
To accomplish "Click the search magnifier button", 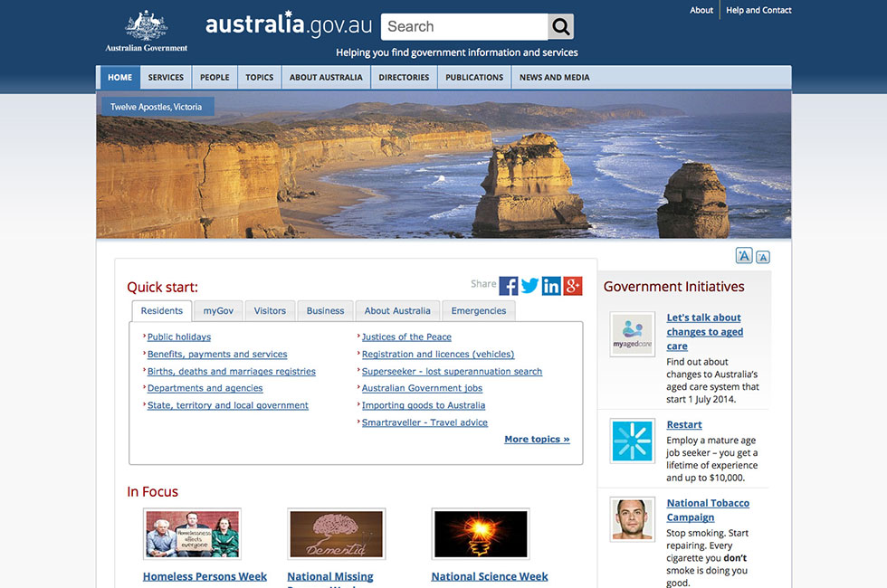I will (x=560, y=26).
